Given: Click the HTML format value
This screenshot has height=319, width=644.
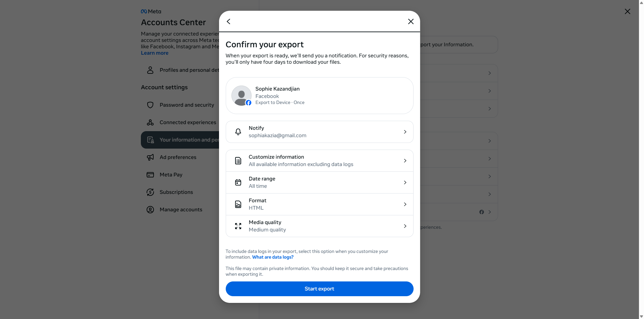Looking at the screenshot, I should tap(256, 208).
